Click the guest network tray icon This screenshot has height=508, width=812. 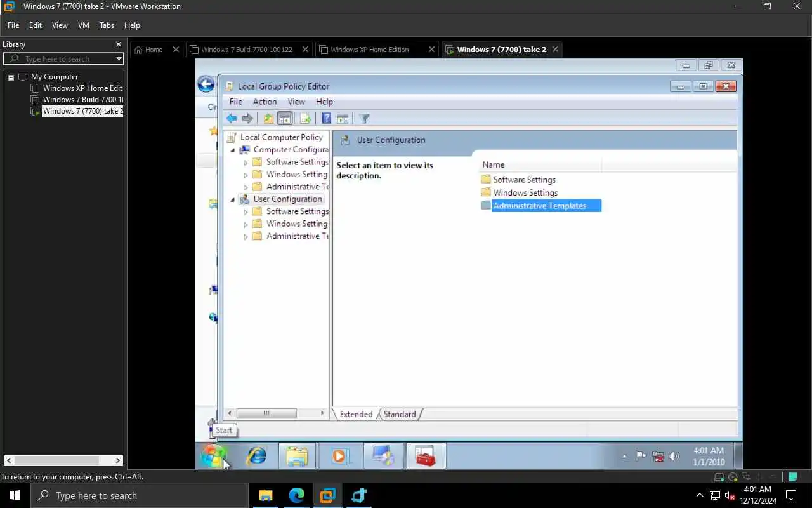(658, 456)
